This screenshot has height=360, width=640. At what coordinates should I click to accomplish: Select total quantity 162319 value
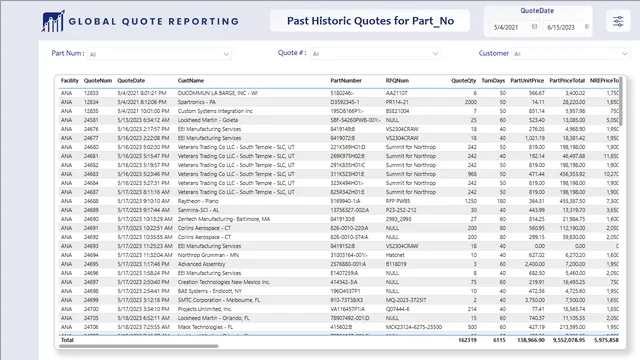point(467,340)
